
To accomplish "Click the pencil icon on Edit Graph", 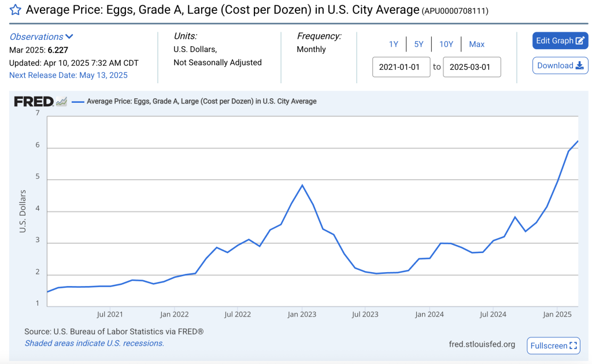I will pos(580,41).
